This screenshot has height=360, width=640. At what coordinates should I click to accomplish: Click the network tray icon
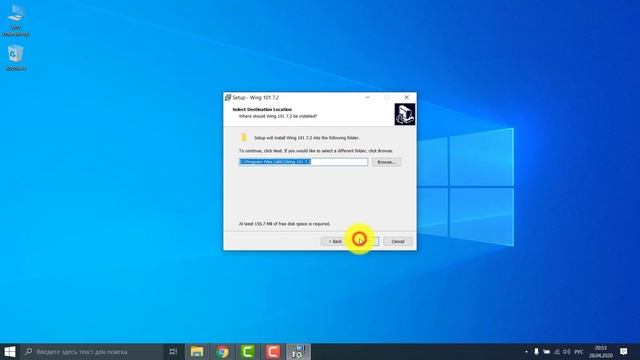(x=556, y=351)
